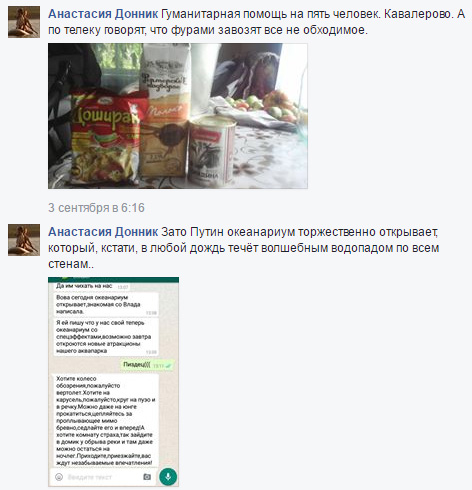Click first Анастасия Донник name link
The image size is (472, 490).
click(103, 14)
